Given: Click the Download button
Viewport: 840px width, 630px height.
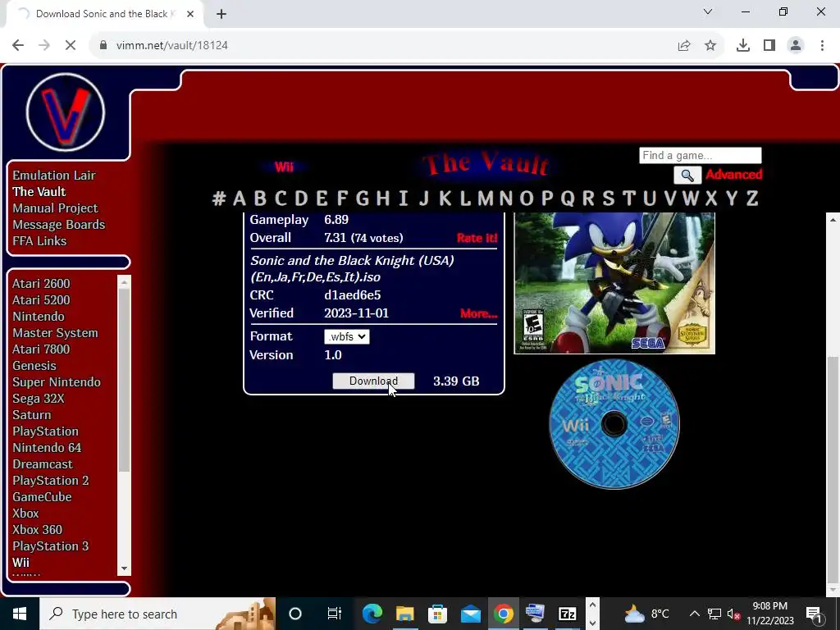Looking at the screenshot, I should (373, 381).
